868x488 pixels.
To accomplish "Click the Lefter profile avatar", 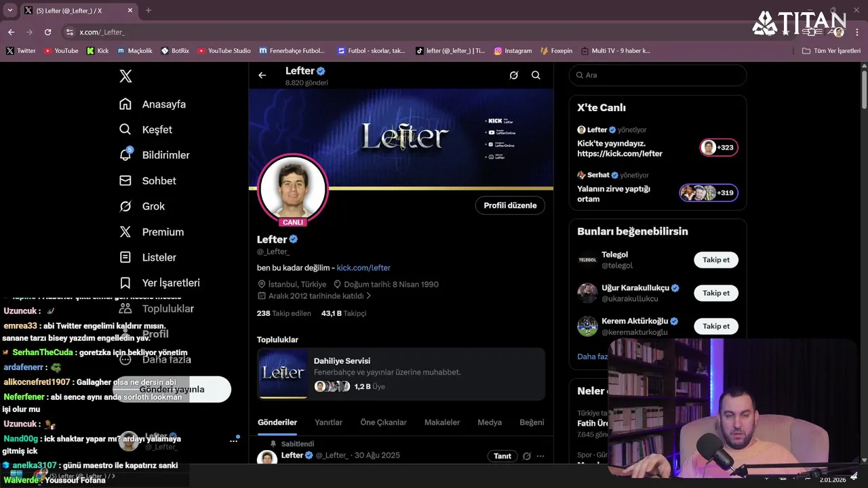I will tap(293, 189).
